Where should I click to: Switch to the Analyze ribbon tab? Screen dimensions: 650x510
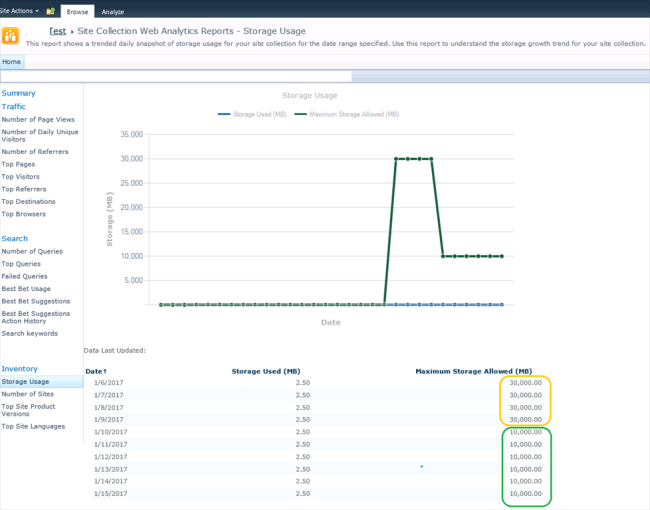113,12
